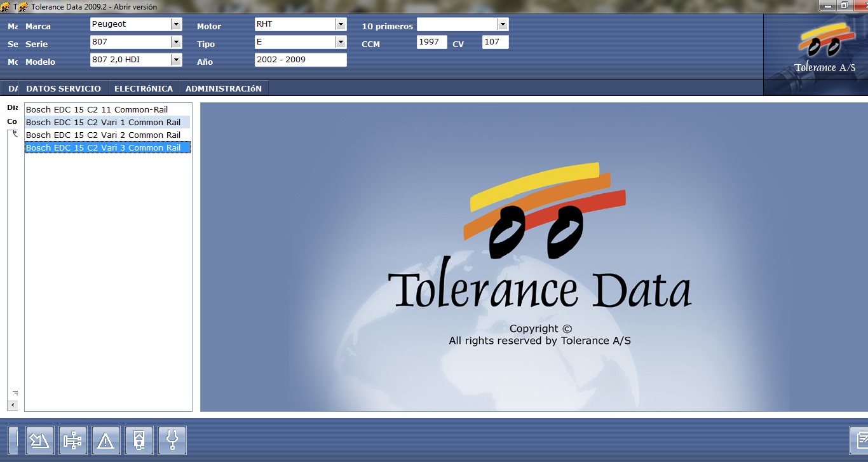Click the component location device icon
This screenshot has width=868, height=462.
[139, 440]
